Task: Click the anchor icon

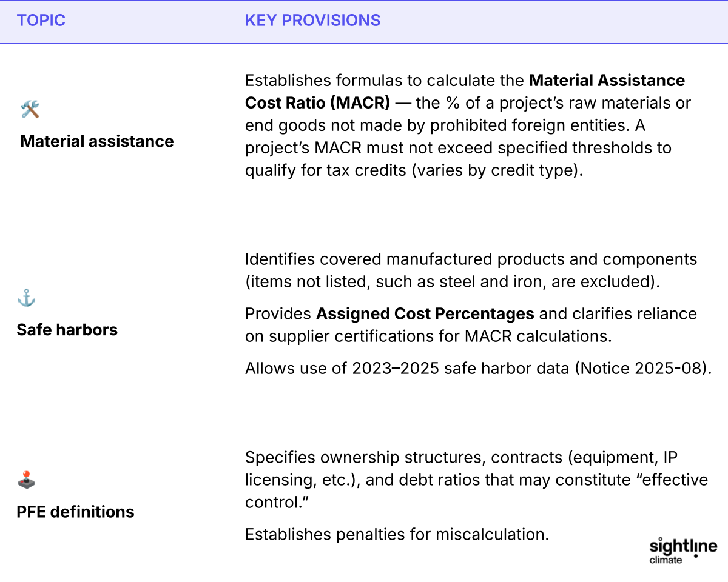Action: point(26,298)
